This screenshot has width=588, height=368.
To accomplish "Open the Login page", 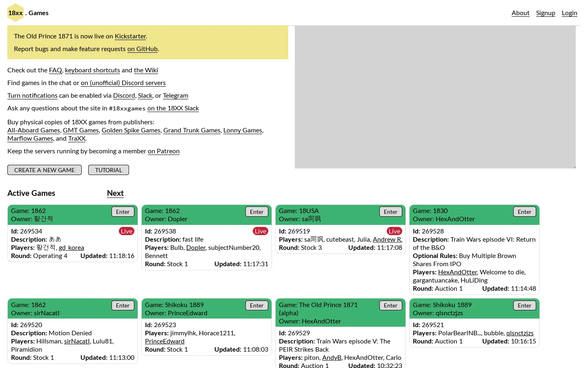I will (x=569, y=13).
